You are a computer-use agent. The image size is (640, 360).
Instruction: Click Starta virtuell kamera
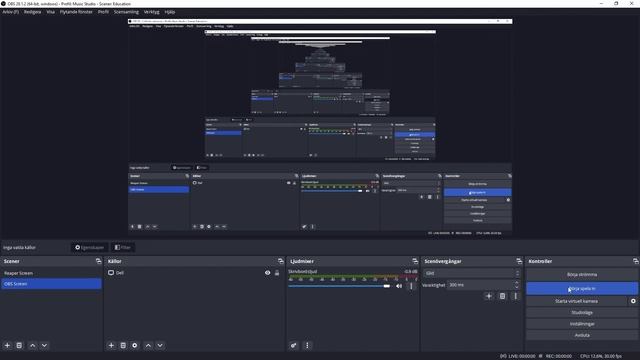tap(576, 301)
